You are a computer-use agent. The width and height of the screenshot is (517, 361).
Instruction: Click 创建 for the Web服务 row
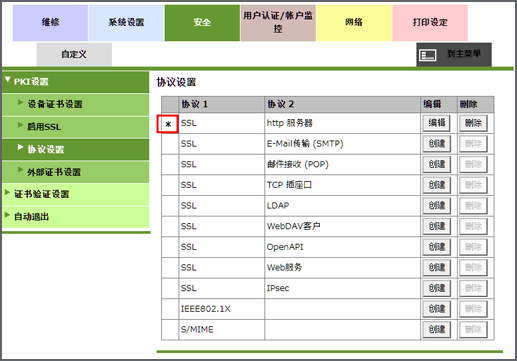coord(437,267)
